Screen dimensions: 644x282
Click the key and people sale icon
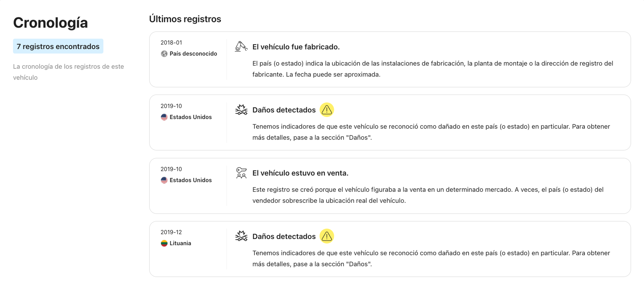[x=241, y=173]
